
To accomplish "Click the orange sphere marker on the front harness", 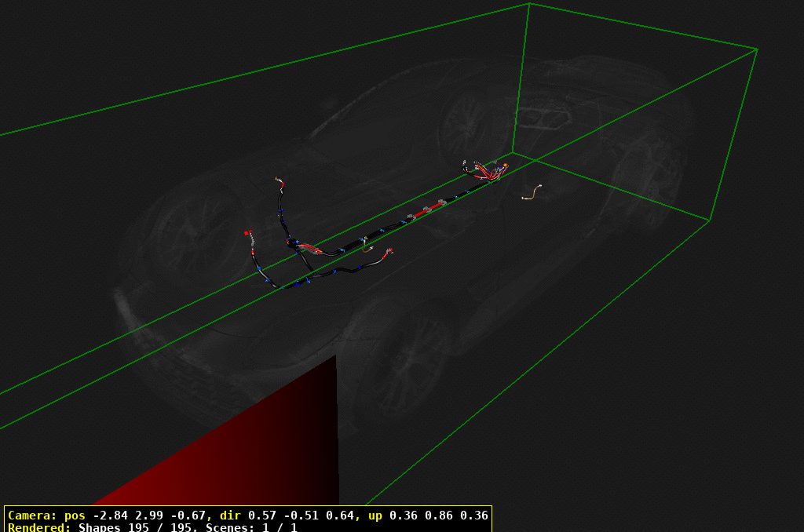I will coord(505,165).
